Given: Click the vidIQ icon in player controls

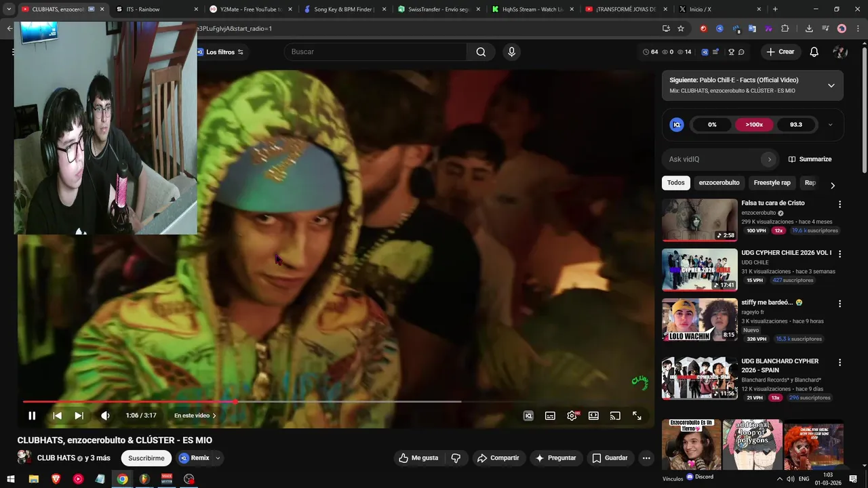Looking at the screenshot, I should [528, 415].
